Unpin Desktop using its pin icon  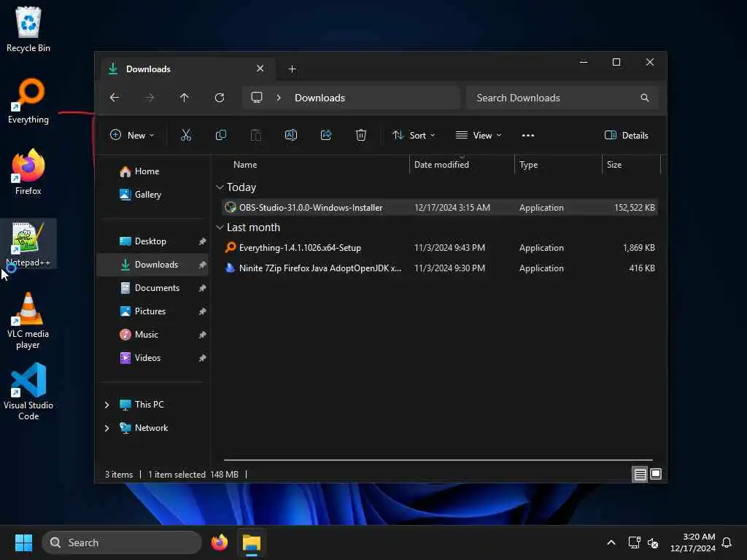203,241
